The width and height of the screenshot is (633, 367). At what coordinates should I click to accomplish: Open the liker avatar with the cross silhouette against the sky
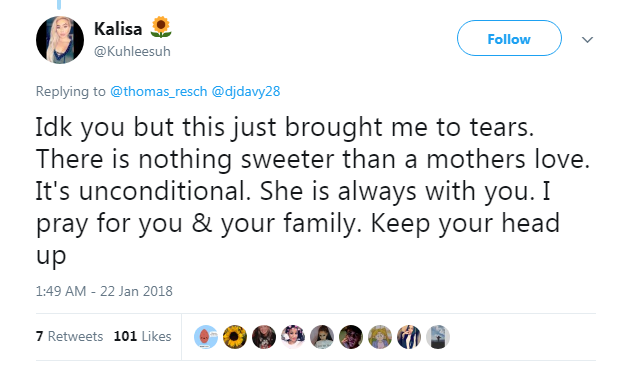(x=438, y=337)
